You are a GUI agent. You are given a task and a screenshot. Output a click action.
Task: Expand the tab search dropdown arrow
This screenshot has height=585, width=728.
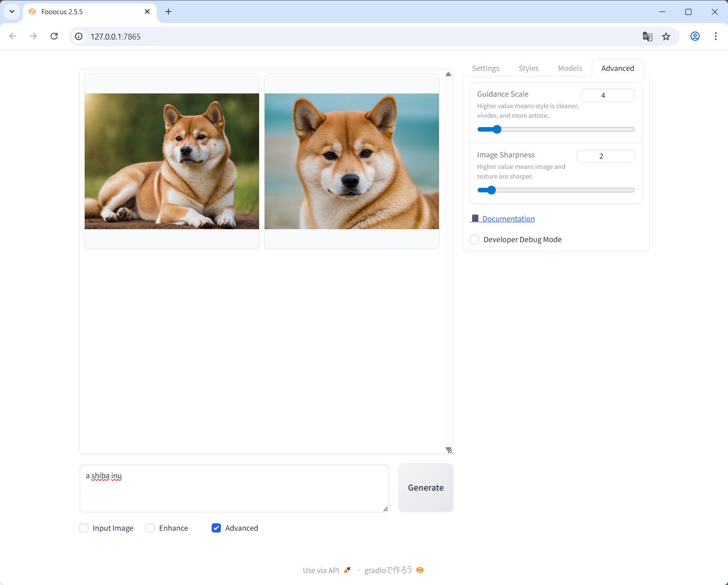click(12, 12)
